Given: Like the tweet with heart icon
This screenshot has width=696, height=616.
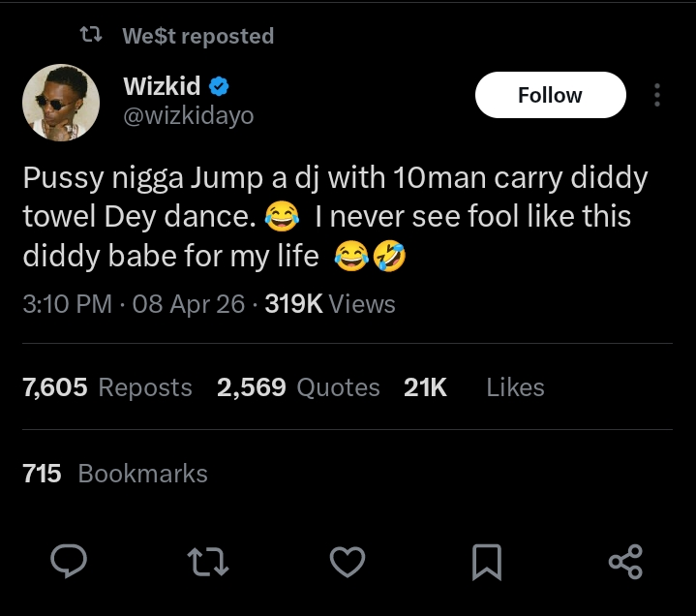Looking at the screenshot, I should 348,561.
